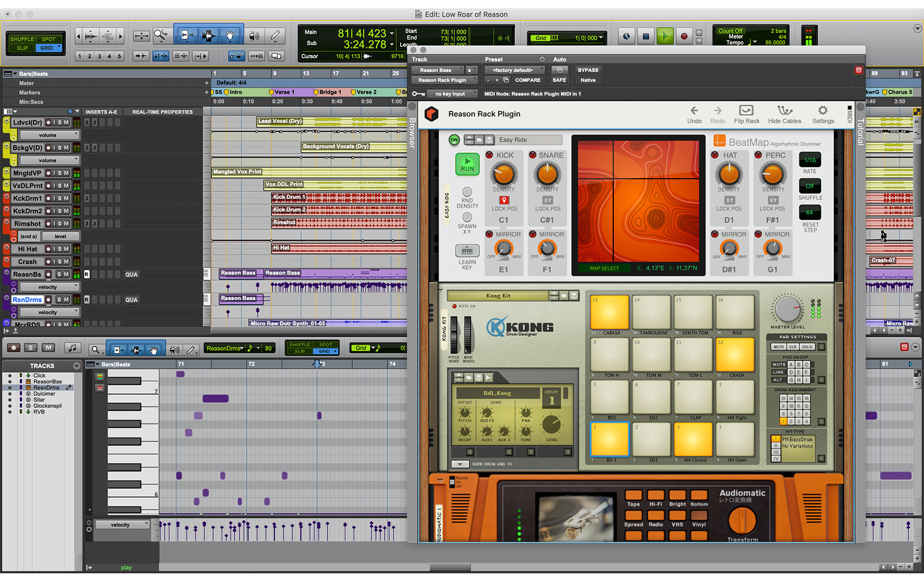The width and height of the screenshot is (924, 582).
Task: Adjust the Kong MASTER LEVEL knob
Action: click(x=787, y=309)
